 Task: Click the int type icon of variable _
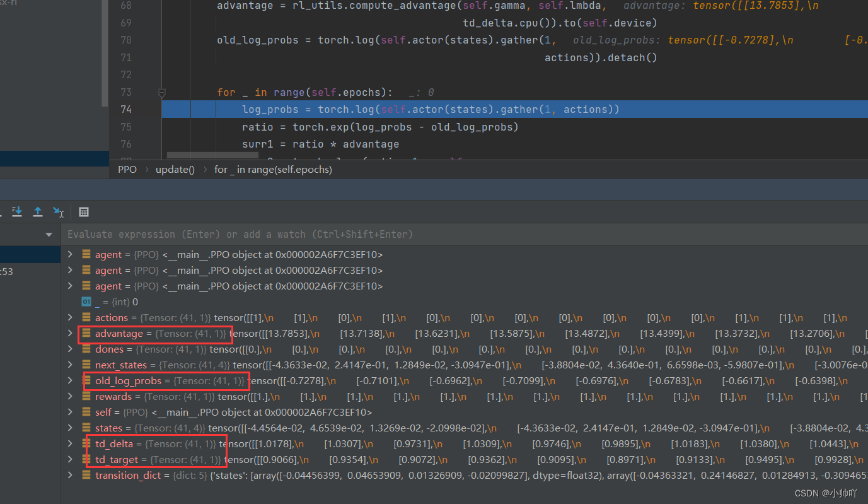click(x=86, y=302)
